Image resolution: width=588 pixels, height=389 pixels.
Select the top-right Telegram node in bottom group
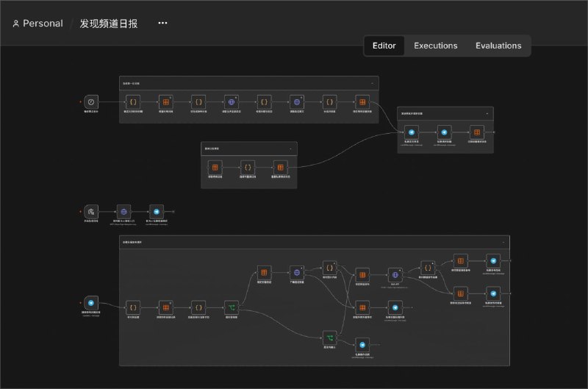(493, 261)
